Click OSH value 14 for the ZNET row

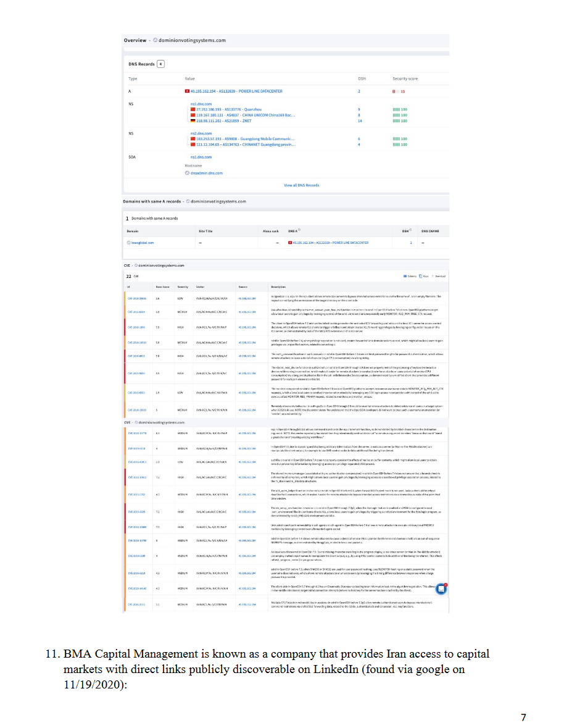[360, 120]
